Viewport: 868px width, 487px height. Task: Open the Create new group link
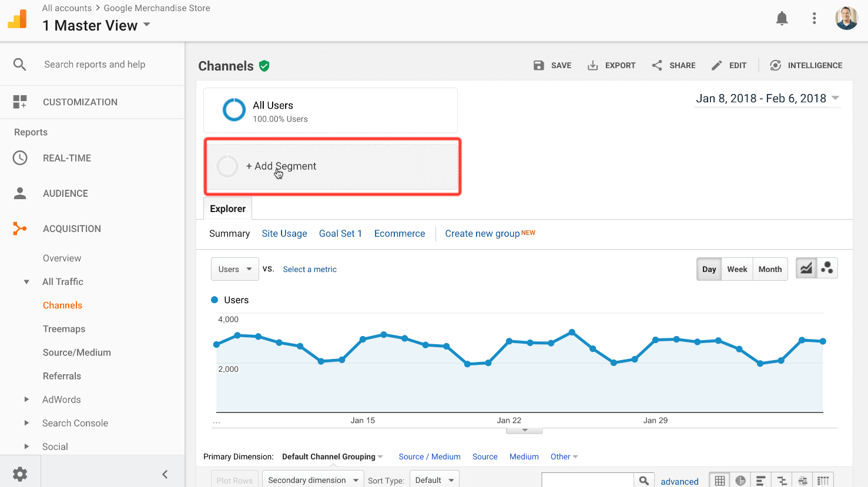click(482, 233)
